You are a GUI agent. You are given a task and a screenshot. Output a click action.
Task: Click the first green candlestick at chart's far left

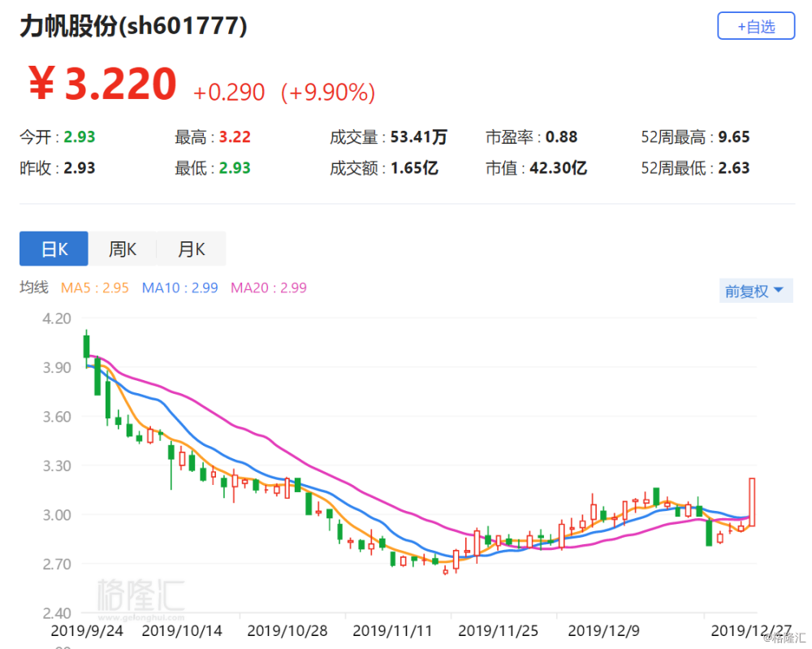[x=87, y=347]
